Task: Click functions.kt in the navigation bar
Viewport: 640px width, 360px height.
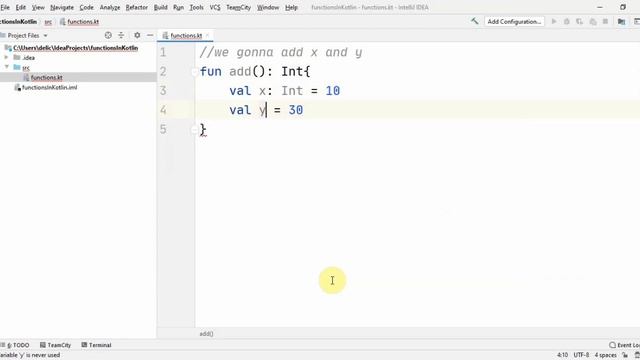Action: [83, 22]
